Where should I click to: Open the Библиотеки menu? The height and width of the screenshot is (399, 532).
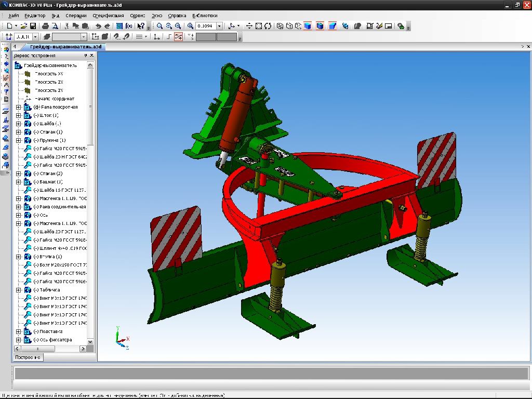click(x=205, y=16)
